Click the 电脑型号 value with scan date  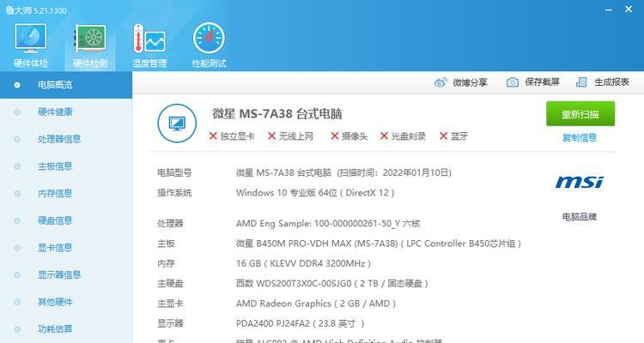(x=343, y=172)
